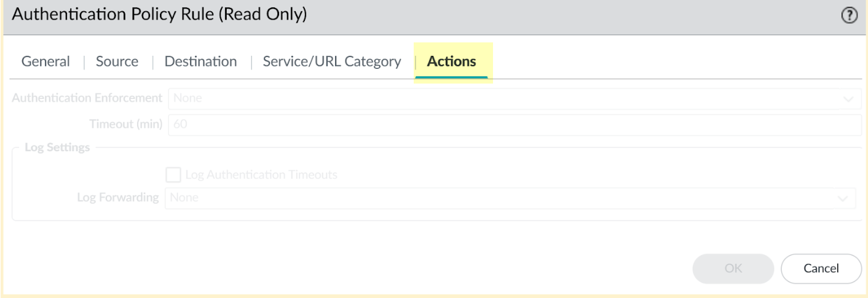Click the Authentication Enforcement label

87,98
